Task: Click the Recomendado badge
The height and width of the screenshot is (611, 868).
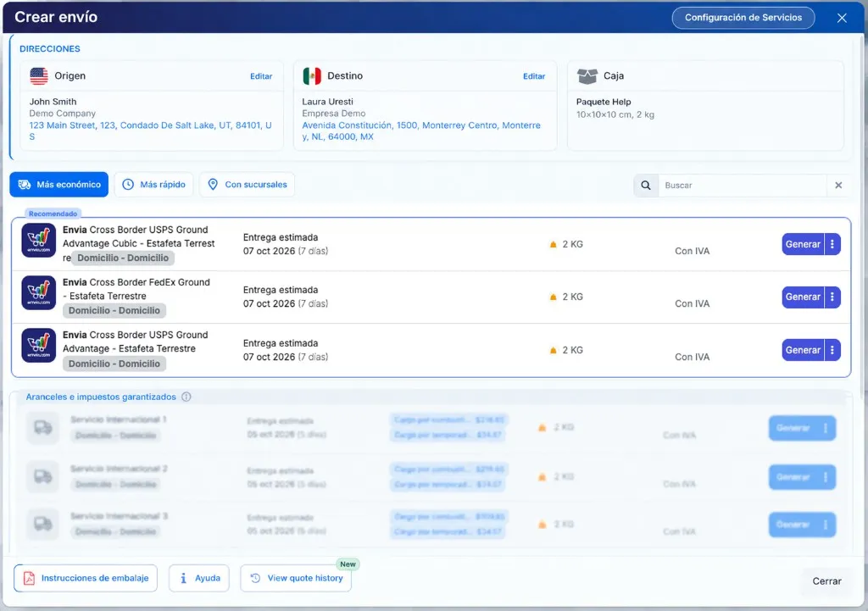Action: tap(53, 214)
